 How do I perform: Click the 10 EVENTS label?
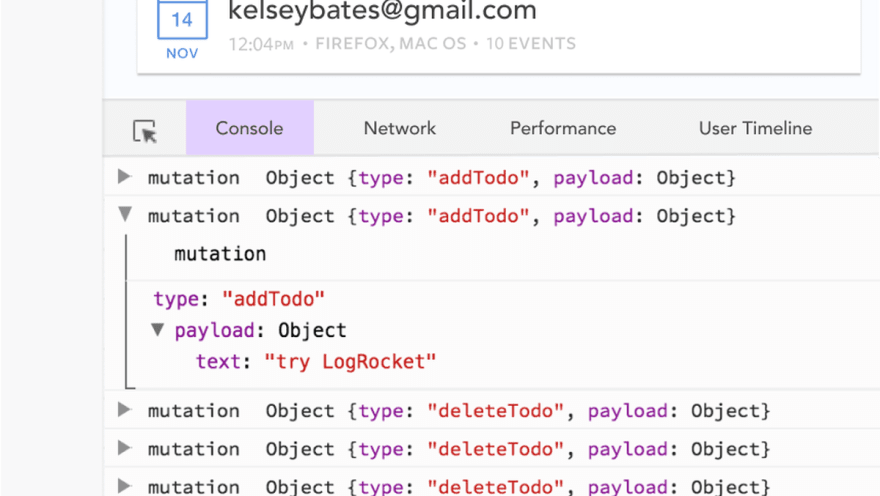[x=531, y=44]
